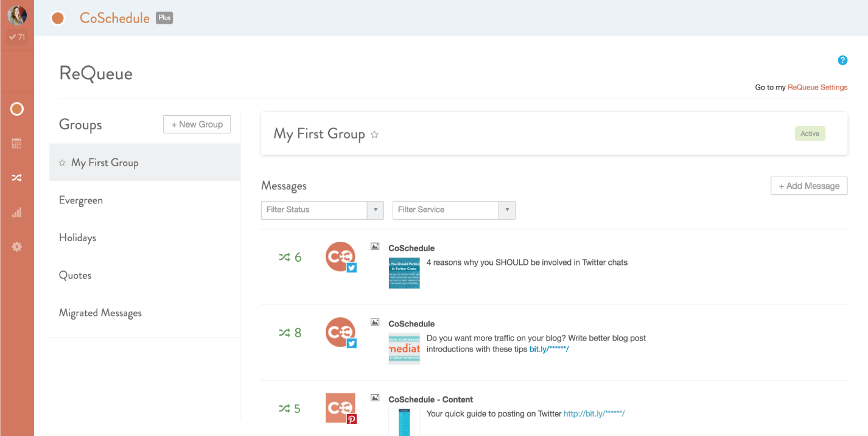The width and height of the screenshot is (868, 436).
Task: Click text 'Your quick guide to posting on Twitter'
Action: [x=494, y=413]
